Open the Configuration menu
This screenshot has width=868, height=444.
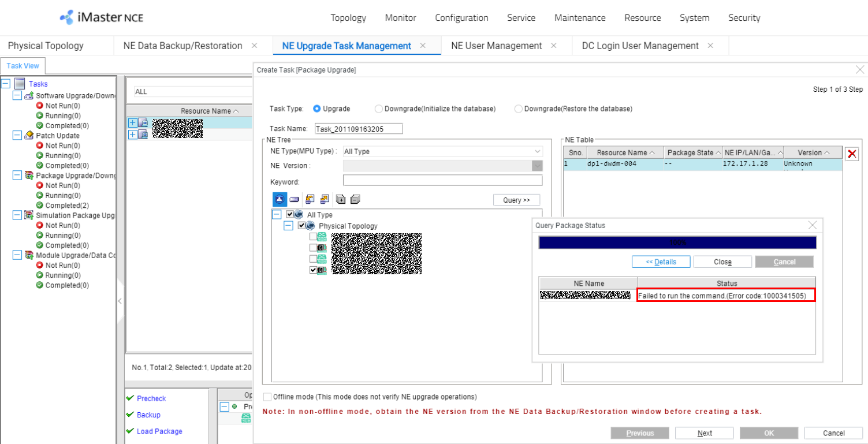pyautogui.click(x=461, y=18)
